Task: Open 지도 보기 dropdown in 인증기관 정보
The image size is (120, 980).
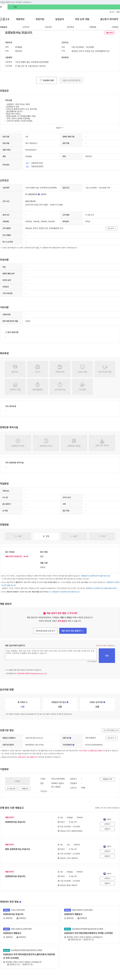Action: pyautogui.click(x=112, y=738)
